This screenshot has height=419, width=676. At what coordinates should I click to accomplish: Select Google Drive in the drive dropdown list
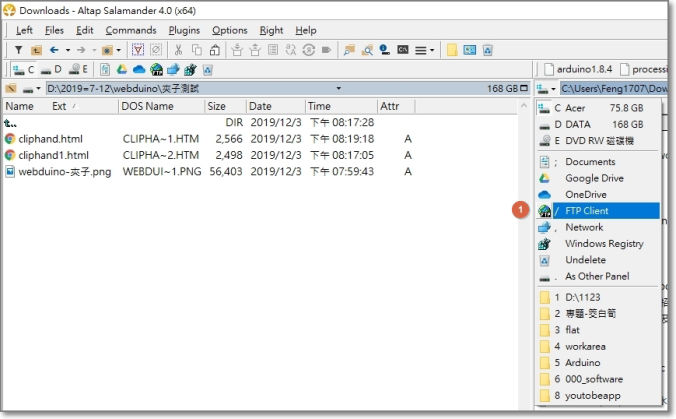click(x=593, y=178)
